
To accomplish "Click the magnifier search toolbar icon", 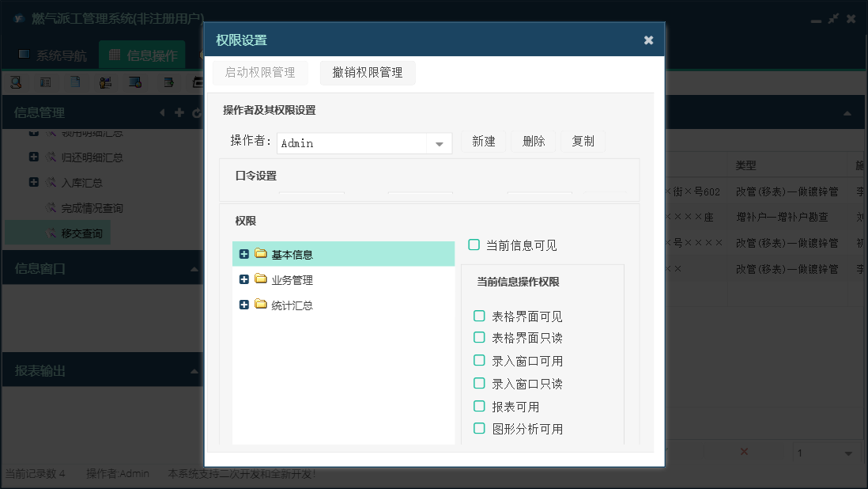I will coord(16,81).
